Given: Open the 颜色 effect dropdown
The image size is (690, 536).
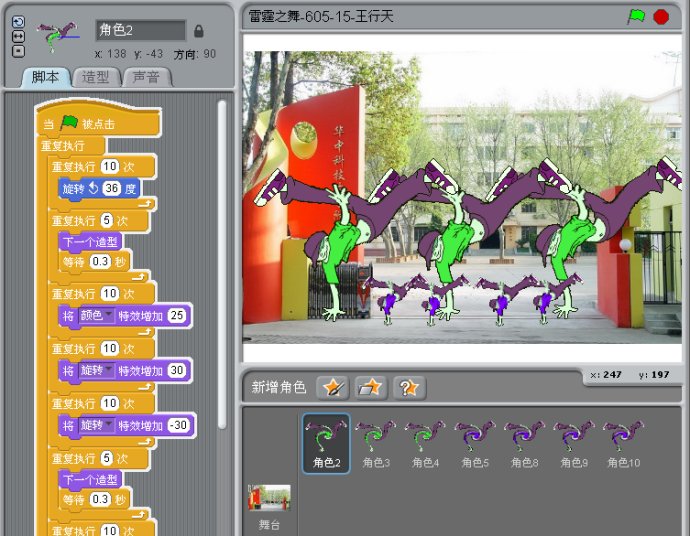Looking at the screenshot, I should click(x=96, y=315).
